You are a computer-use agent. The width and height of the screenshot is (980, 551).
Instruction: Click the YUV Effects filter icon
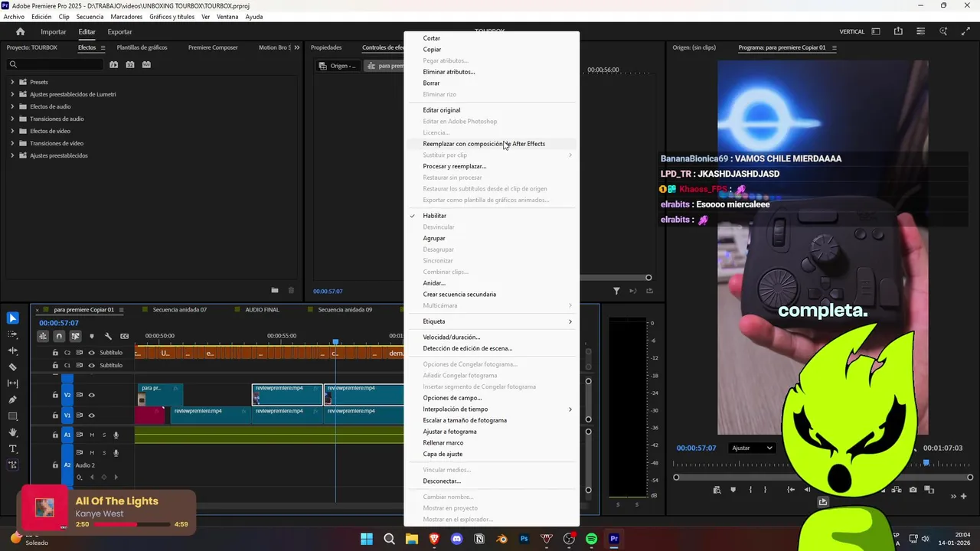(146, 64)
